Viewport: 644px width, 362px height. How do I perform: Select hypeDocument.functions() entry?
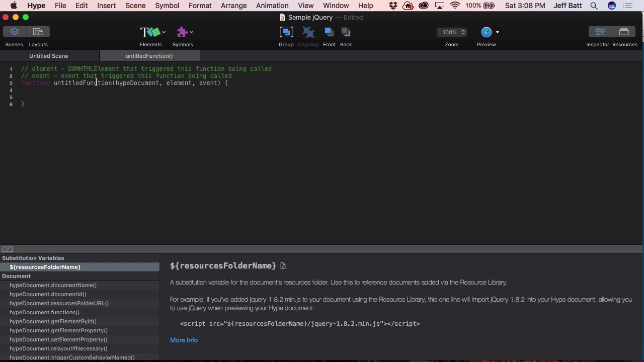pos(79,312)
